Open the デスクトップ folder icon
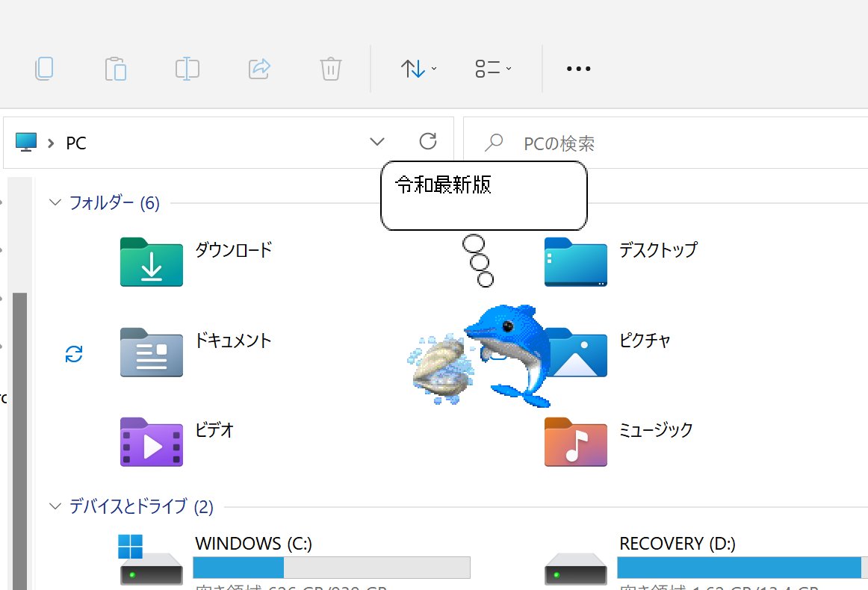868x590 pixels. coord(576,262)
